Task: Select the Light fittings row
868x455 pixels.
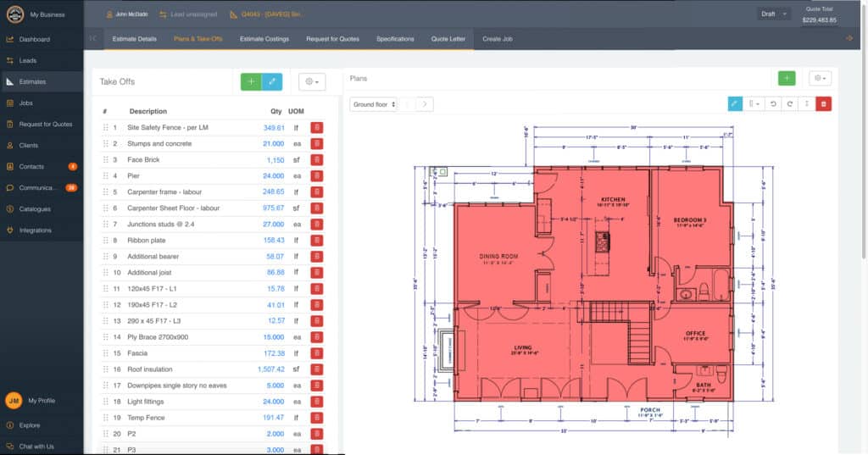Action: point(213,402)
